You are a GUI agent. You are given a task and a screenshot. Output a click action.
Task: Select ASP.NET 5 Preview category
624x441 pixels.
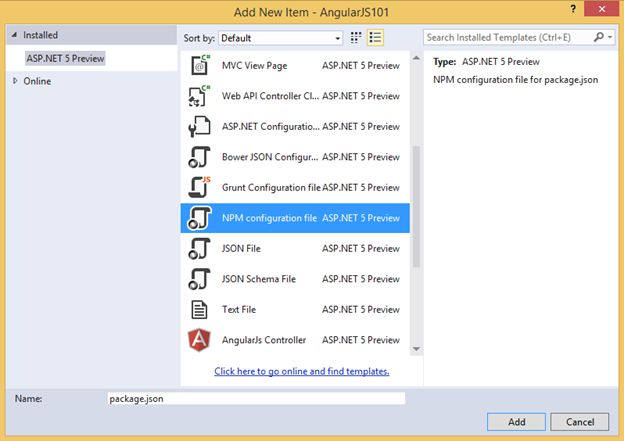(65, 58)
